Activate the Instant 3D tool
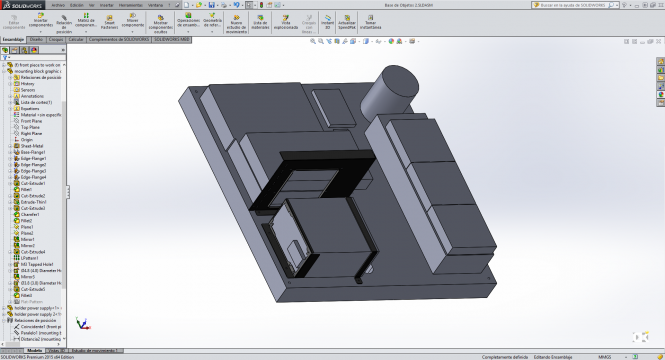This screenshot has height=360, width=665. [327, 22]
